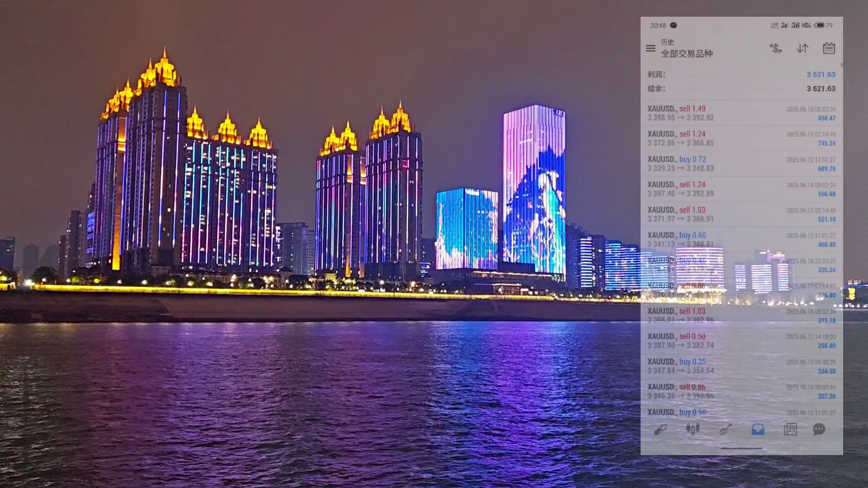
Task: Open the Trade tab trend icon
Action: 726,429
